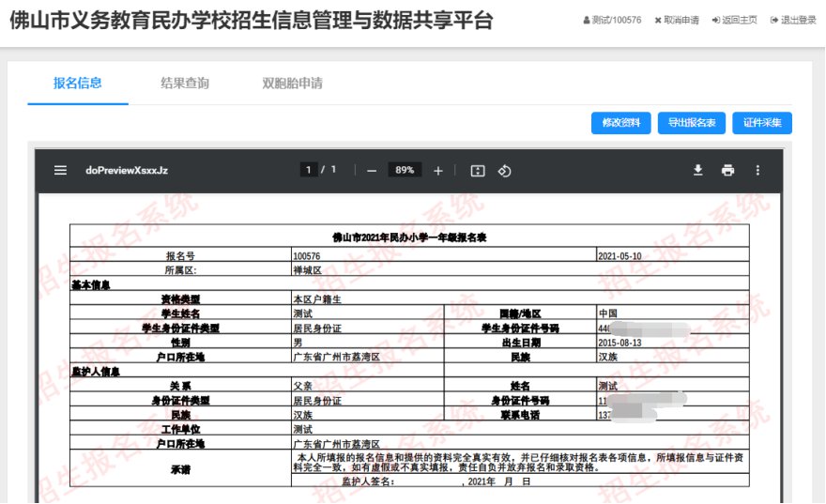Click the fit to page icon
Image resolution: width=826 pixels, height=504 pixels.
coord(477,171)
